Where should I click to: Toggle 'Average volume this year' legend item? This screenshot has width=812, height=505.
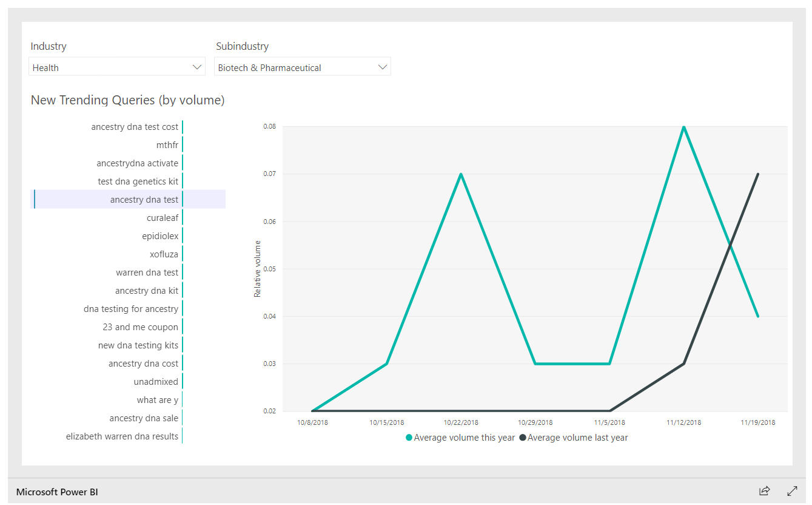tap(464, 438)
